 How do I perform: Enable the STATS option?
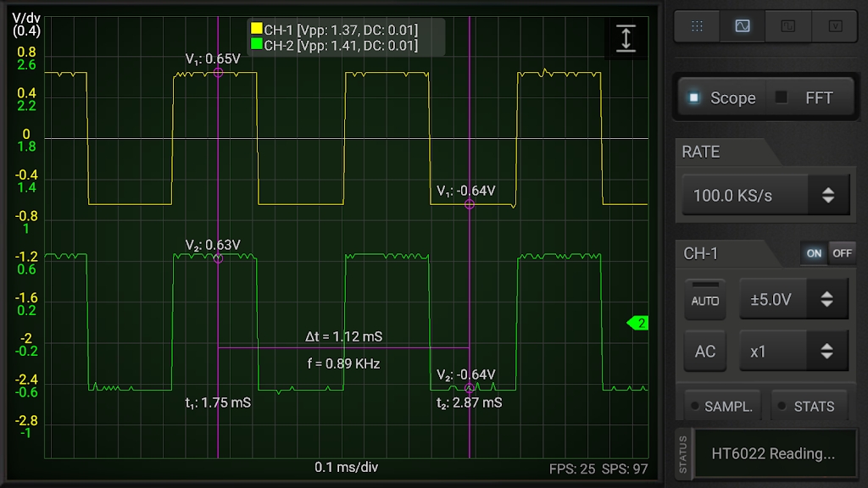(808, 407)
